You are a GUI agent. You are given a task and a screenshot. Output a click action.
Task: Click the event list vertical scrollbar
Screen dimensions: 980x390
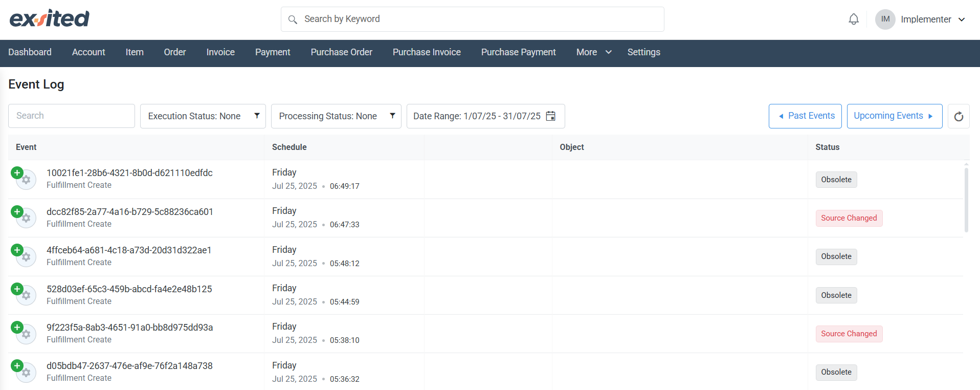point(966,200)
